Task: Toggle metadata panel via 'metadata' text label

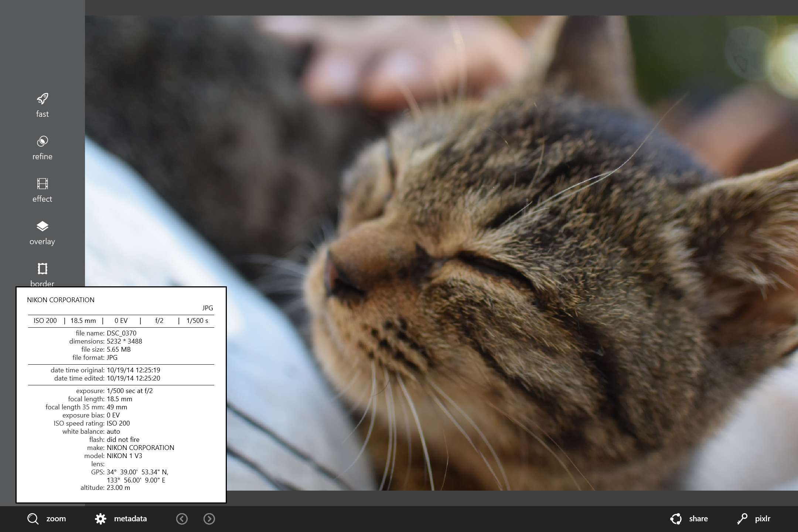Action: tap(130, 519)
